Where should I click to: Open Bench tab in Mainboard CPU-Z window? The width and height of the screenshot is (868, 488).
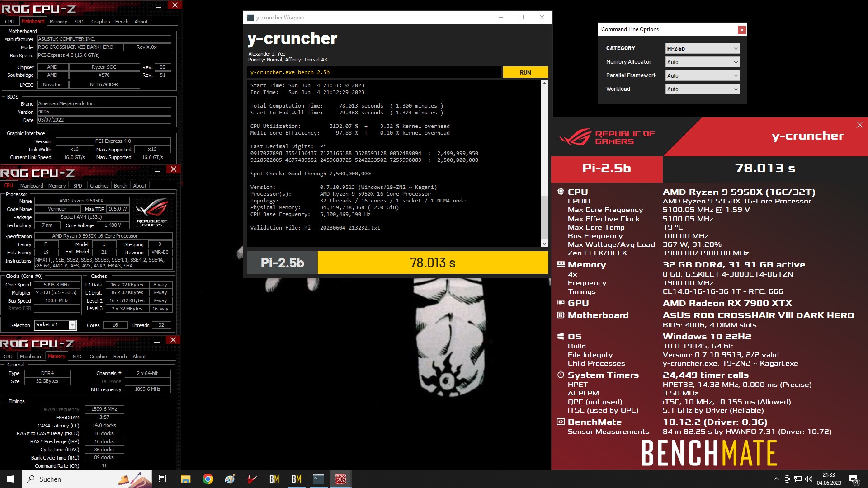[x=122, y=22]
